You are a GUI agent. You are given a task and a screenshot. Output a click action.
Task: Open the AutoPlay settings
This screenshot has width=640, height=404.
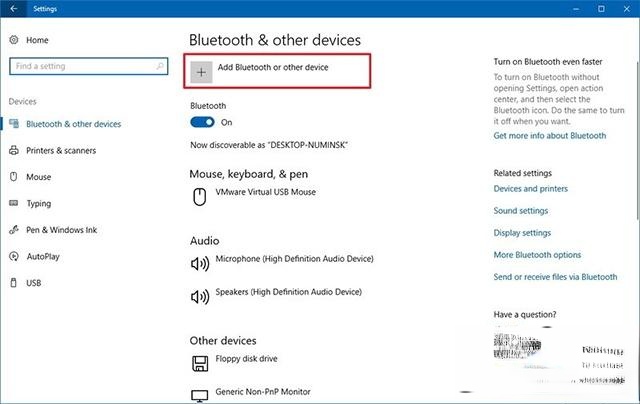pos(43,256)
